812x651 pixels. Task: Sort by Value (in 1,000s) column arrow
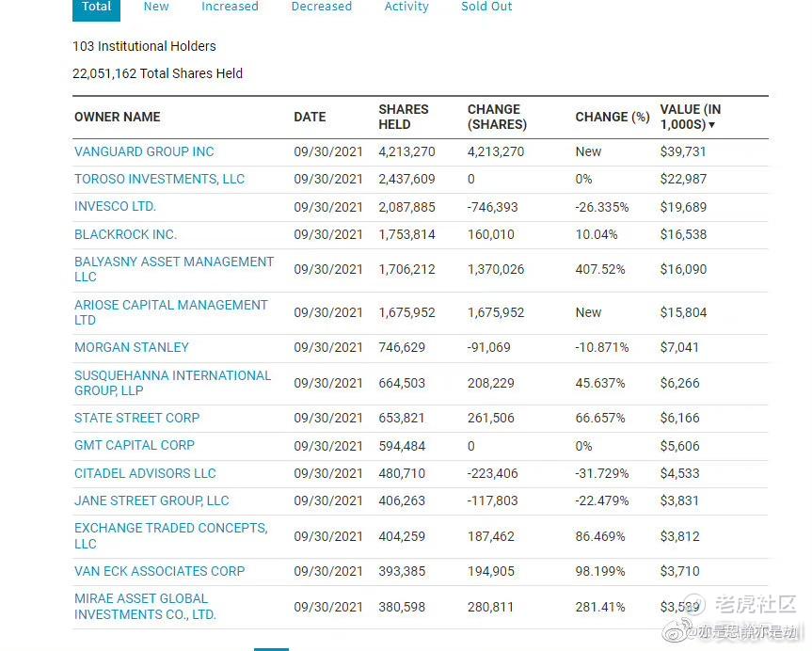712,125
